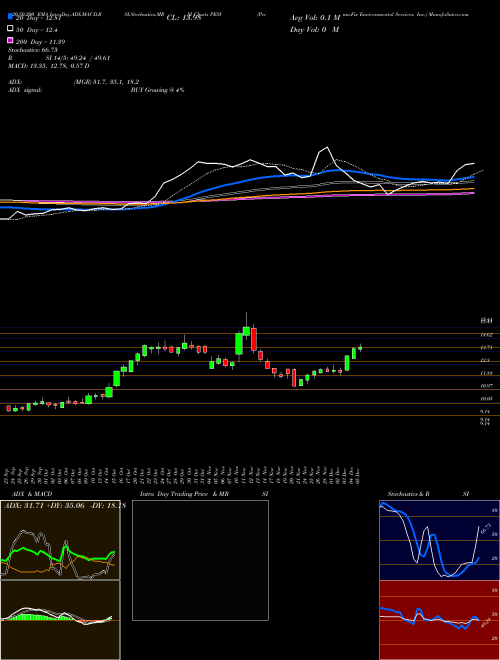Click the last green candlestick at chart's right end
The width and height of the screenshot is (500, 660).
(360, 348)
